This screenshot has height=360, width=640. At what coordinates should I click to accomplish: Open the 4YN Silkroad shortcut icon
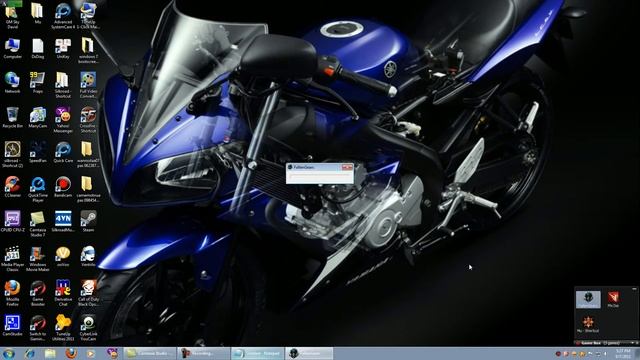click(x=63, y=222)
